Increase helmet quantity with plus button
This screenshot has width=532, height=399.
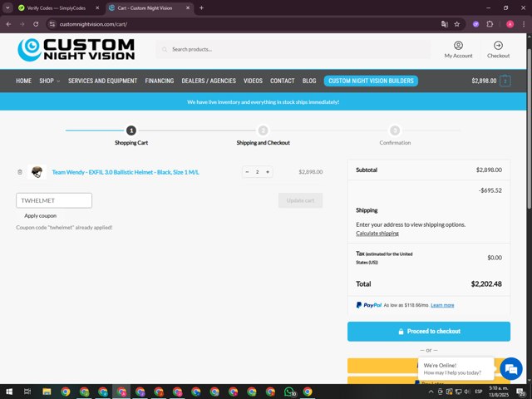point(268,172)
